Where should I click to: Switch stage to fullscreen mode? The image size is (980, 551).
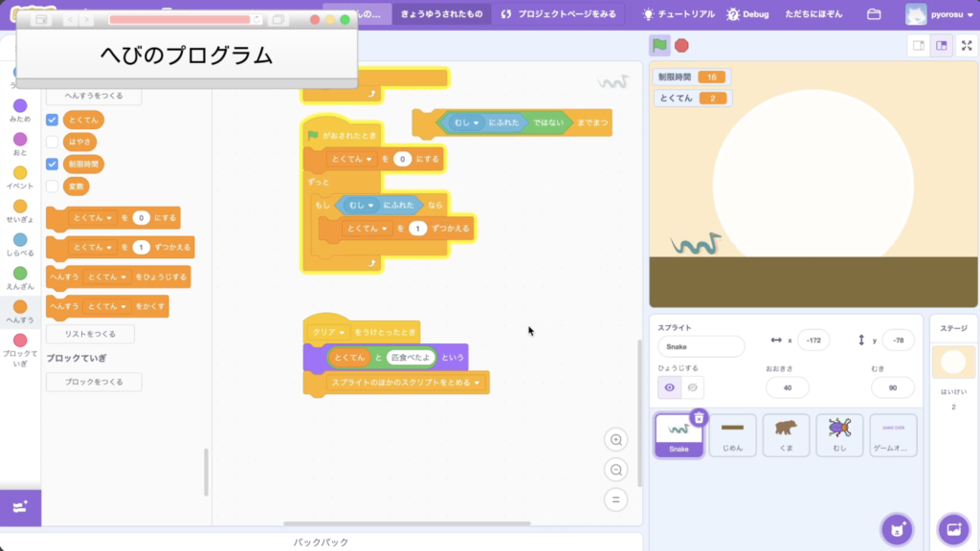tap(967, 45)
